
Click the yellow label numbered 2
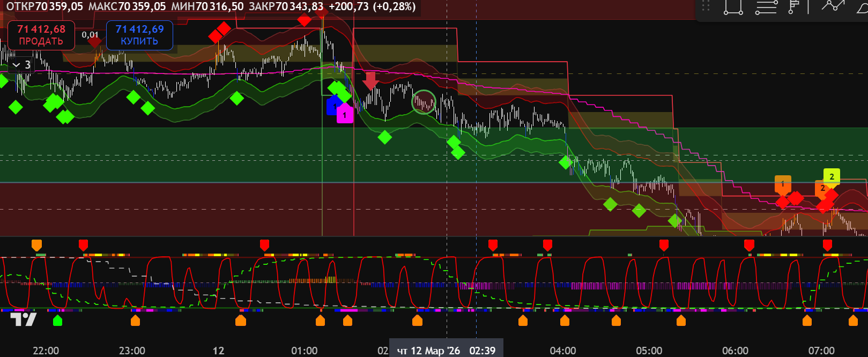(x=832, y=176)
